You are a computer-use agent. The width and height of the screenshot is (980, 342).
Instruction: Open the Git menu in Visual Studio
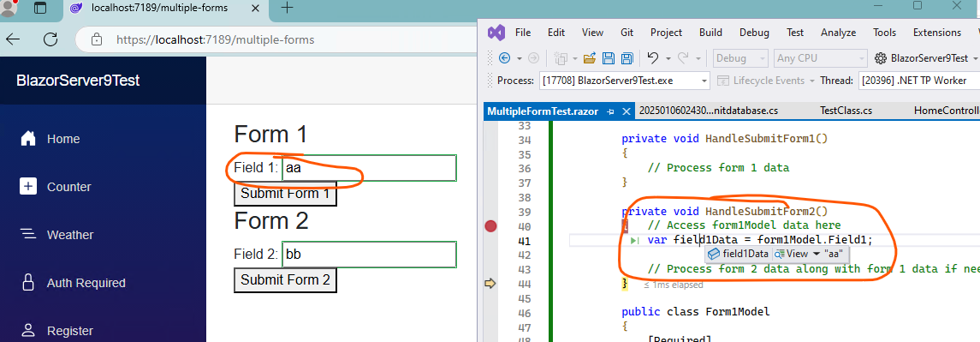point(627,33)
